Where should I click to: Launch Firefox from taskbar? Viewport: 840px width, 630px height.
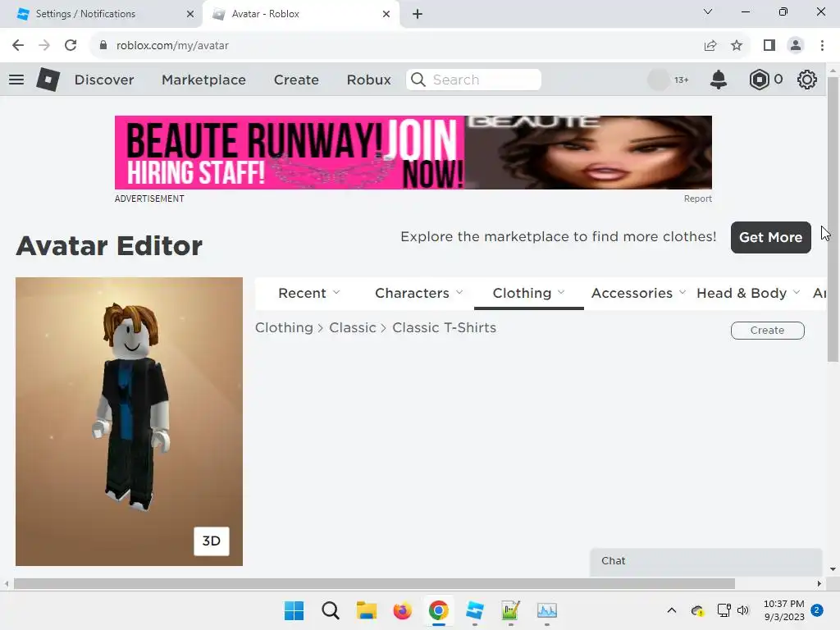(x=402, y=610)
